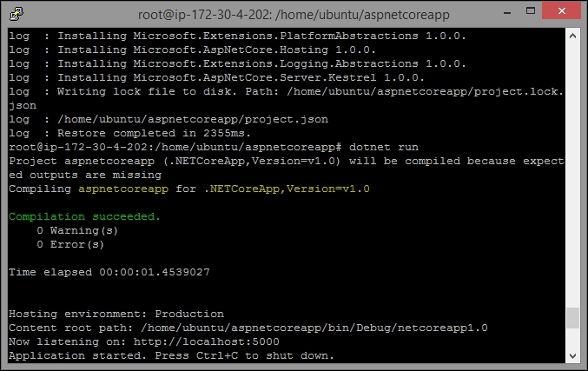The width and height of the screenshot is (588, 371).
Task: Click the window title bar text
Action: 294,15
